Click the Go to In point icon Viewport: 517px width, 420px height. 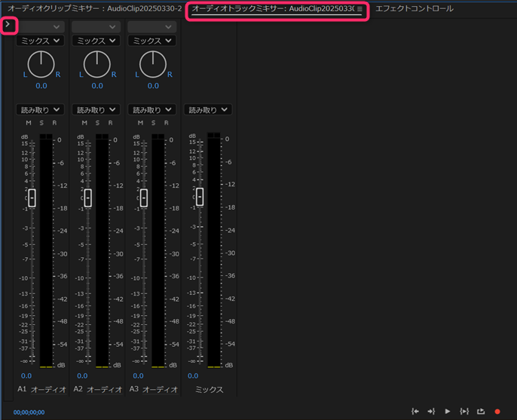pos(415,412)
